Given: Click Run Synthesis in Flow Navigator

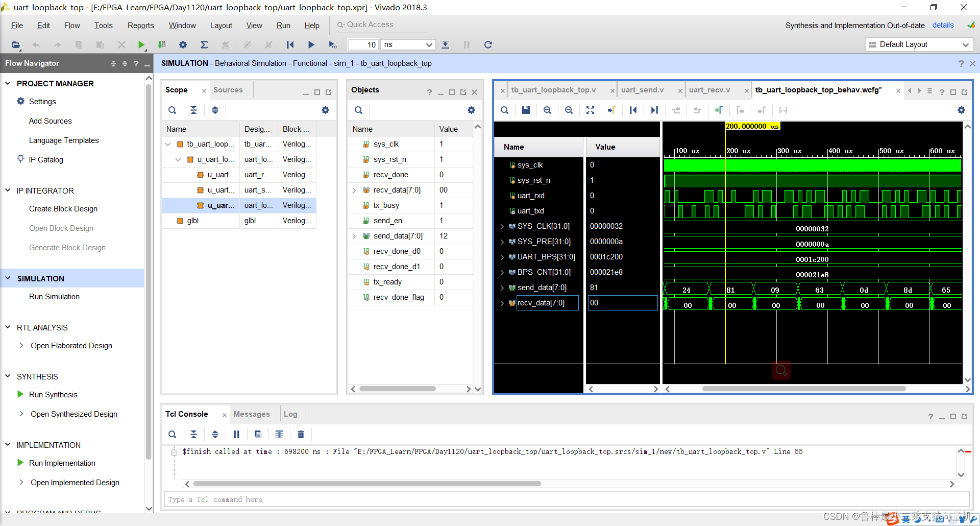Looking at the screenshot, I should click(53, 395).
